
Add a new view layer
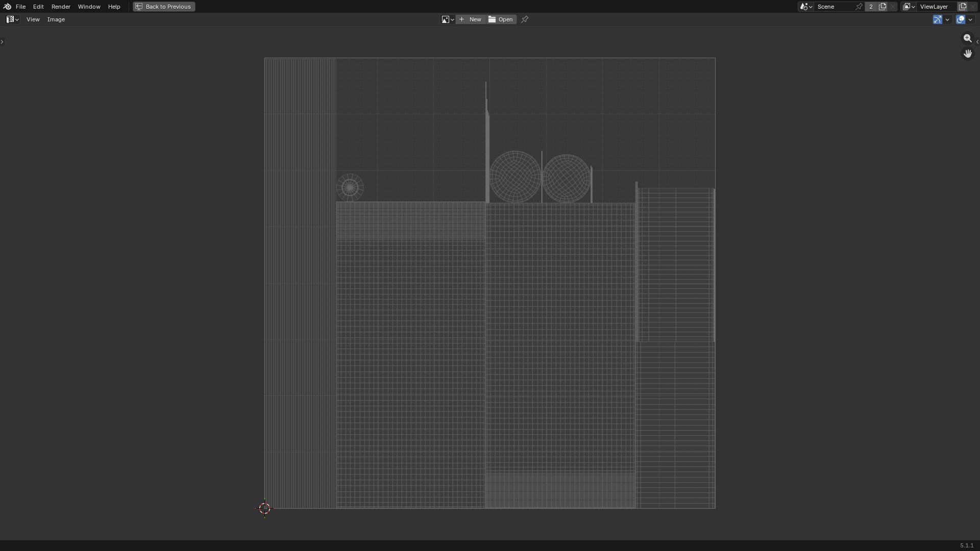[963, 7]
